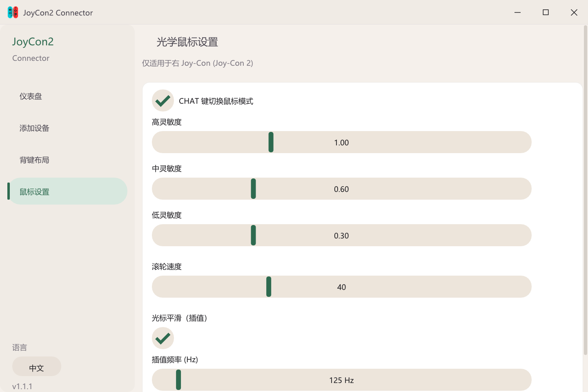
Task: Click the JoyCon2 Connector app icon
Action: [x=13, y=12]
